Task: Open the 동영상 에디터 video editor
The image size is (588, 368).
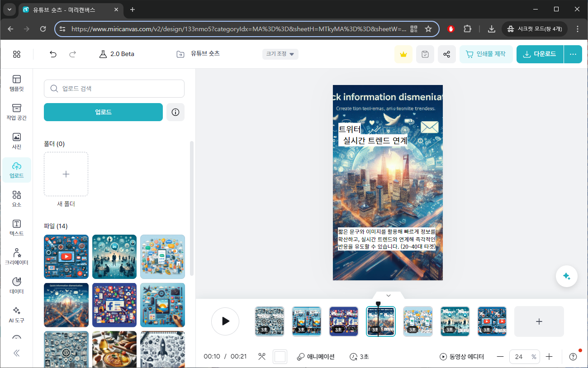Action: click(x=462, y=357)
